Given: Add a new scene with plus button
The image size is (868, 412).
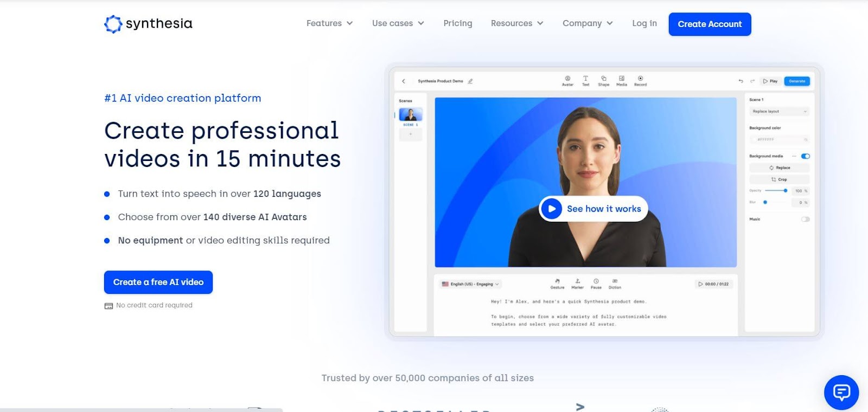Looking at the screenshot, I should pyautogui.click(x=411, y=134).
